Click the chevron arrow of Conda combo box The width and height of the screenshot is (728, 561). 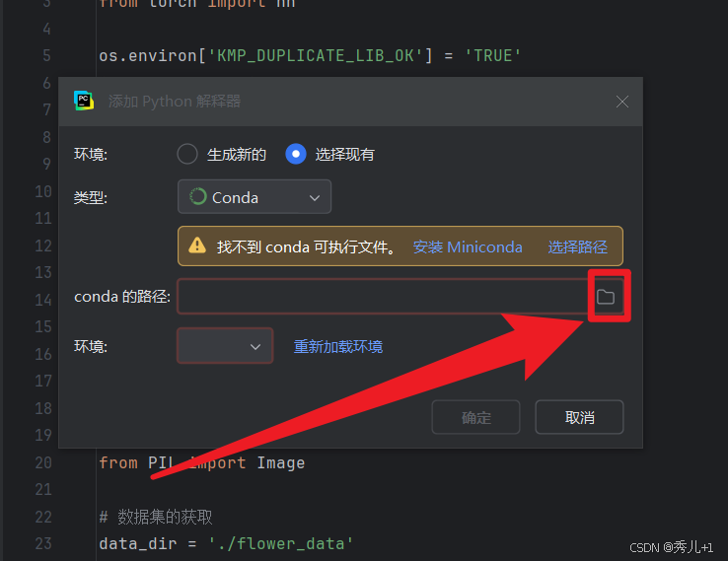click(315, 198)
